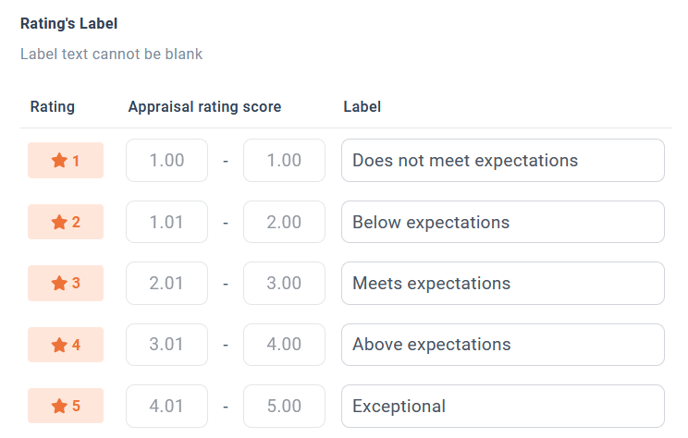Click the 'Appraisal rating score' column header

coord(204,107)
